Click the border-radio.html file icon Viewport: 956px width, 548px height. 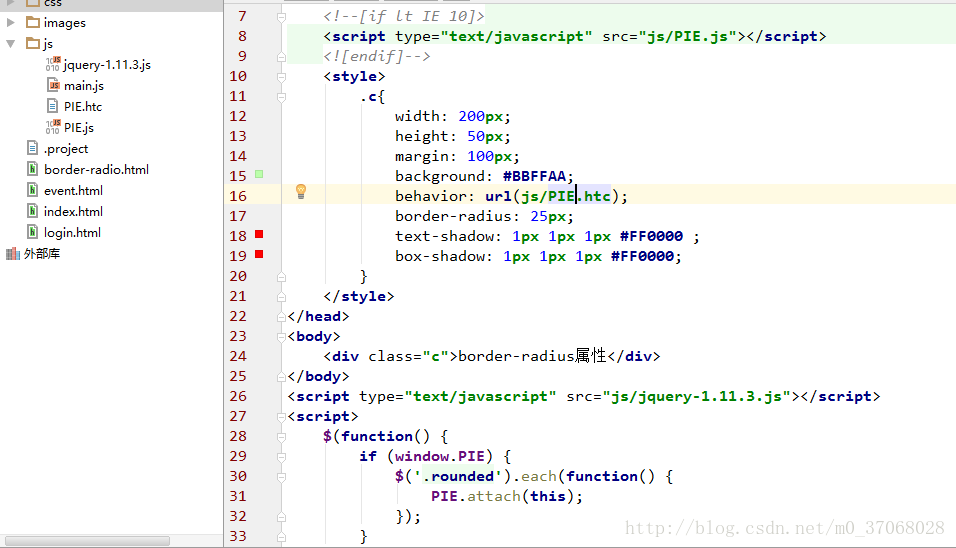(33, 169)
